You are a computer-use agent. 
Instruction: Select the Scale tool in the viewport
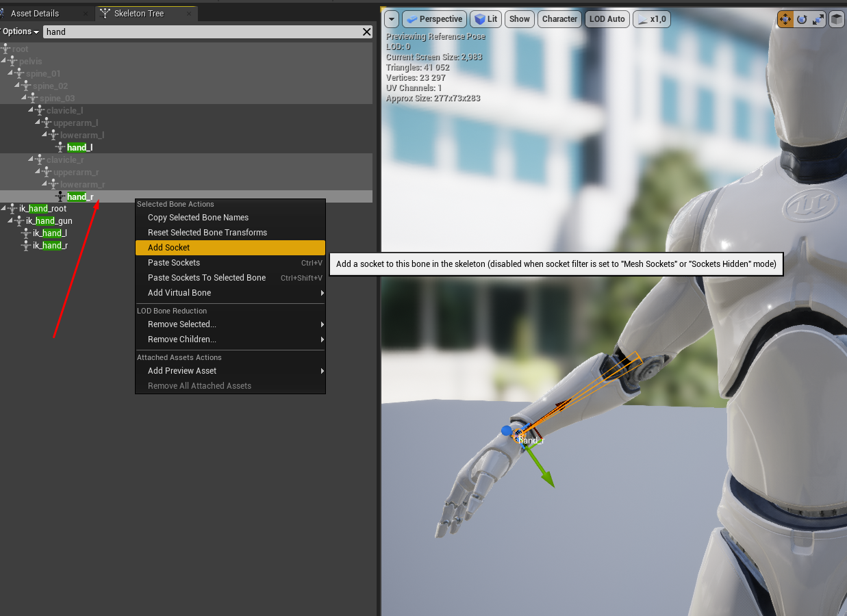click(818, 18)
